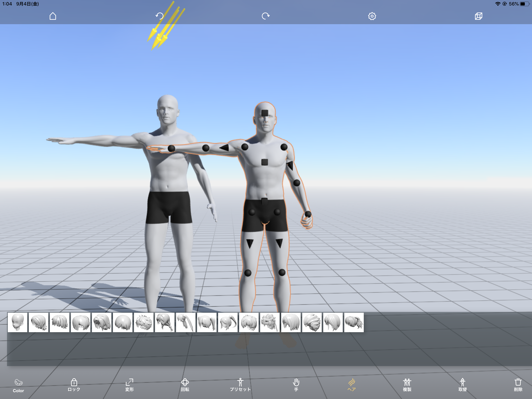
Task: Duplicate the model with 複製
Action: point(407,385)
